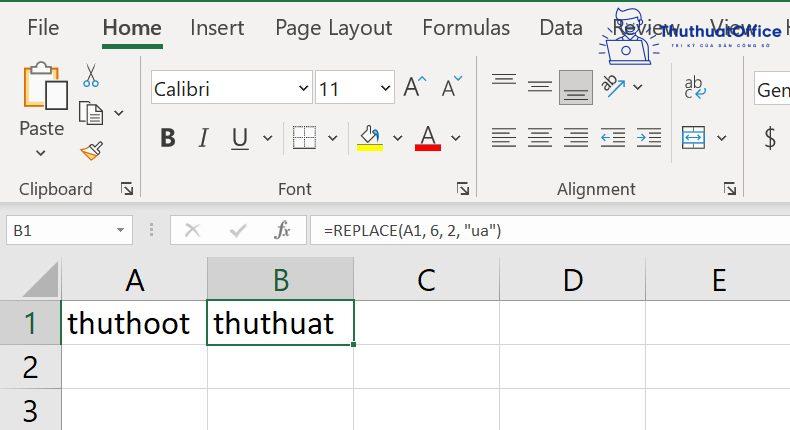Select column B header
790x430 pixels.
tap(281, 280)
